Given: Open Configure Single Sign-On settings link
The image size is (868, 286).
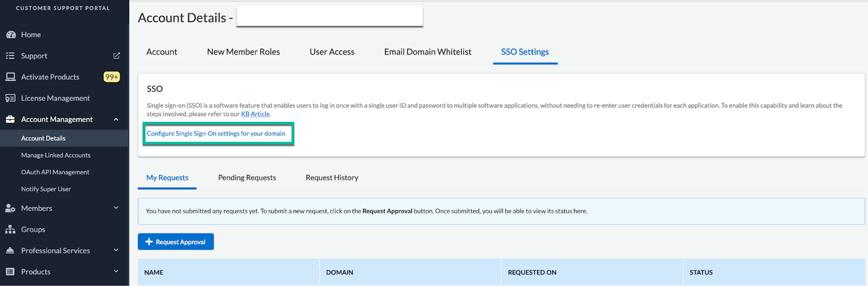Looking at the screenshot, I should pyautogui.click(x=216, y=134).
